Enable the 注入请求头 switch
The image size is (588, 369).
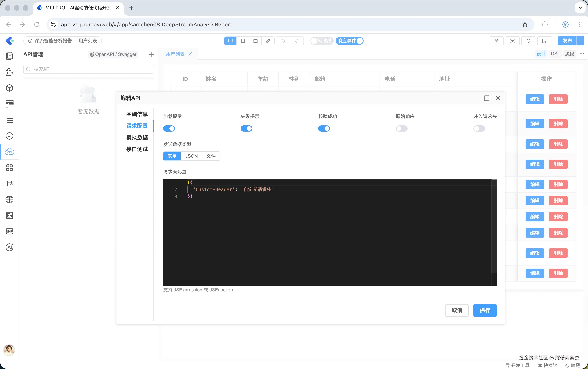[x=479, y=128]
